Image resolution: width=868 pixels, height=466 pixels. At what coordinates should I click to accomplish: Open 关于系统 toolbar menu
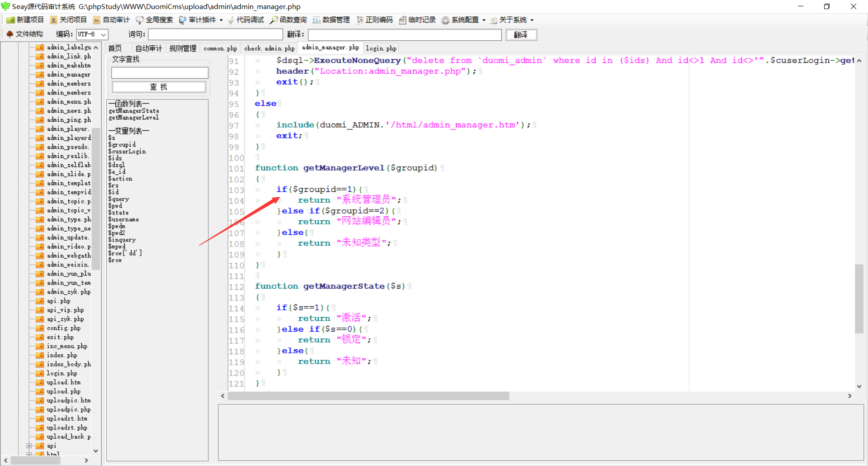(512, 20)
